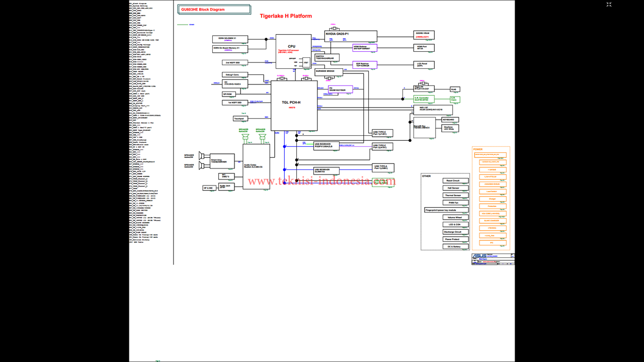Select the USB TYPE-A Port 1 box
The width and height of the screenshot is (644, 362).
click(x=383, y=167)
